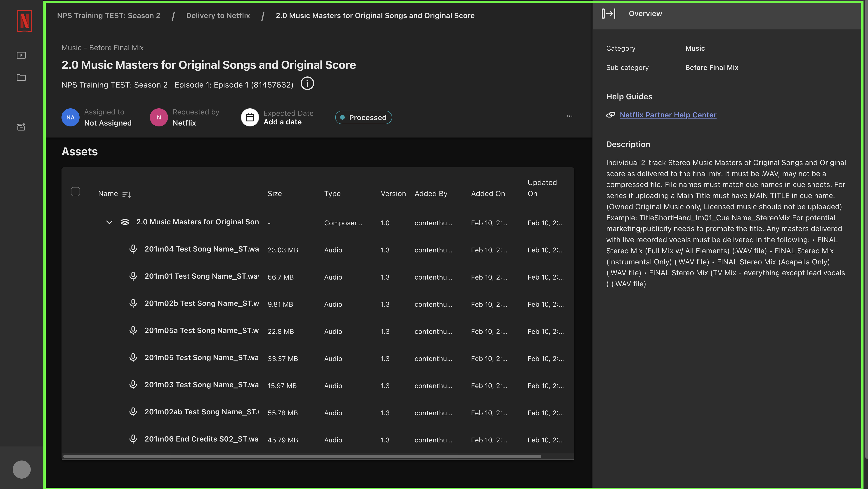The height and width of the screenshot is (489, 868).
Task: Collapse the 2.0 Music Masters asset group
Action: pos(109,222)
